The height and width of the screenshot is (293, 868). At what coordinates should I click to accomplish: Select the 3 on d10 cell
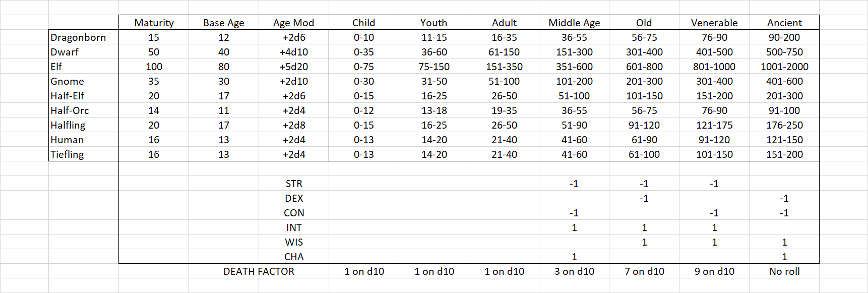[x=574, y=271]
